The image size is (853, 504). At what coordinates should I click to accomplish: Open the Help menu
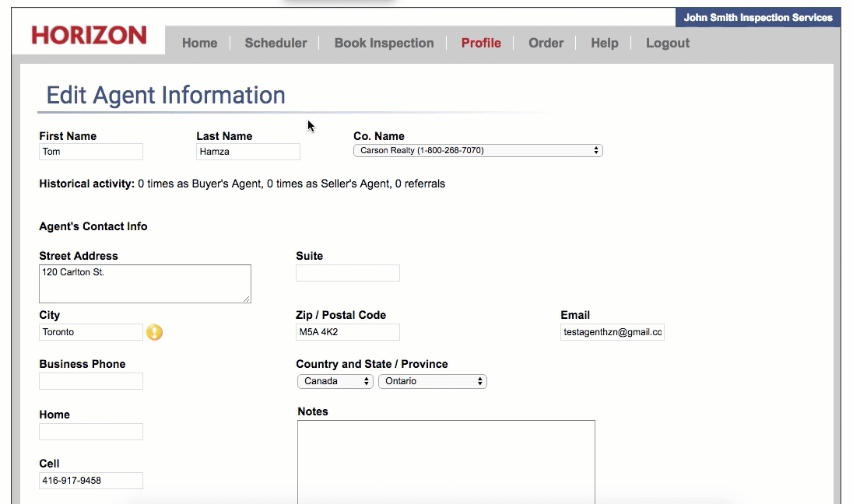(x=605, y=43)
